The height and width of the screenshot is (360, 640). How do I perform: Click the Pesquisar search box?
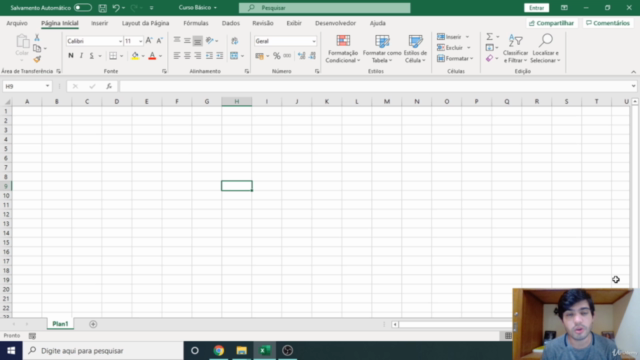(324, 8)
